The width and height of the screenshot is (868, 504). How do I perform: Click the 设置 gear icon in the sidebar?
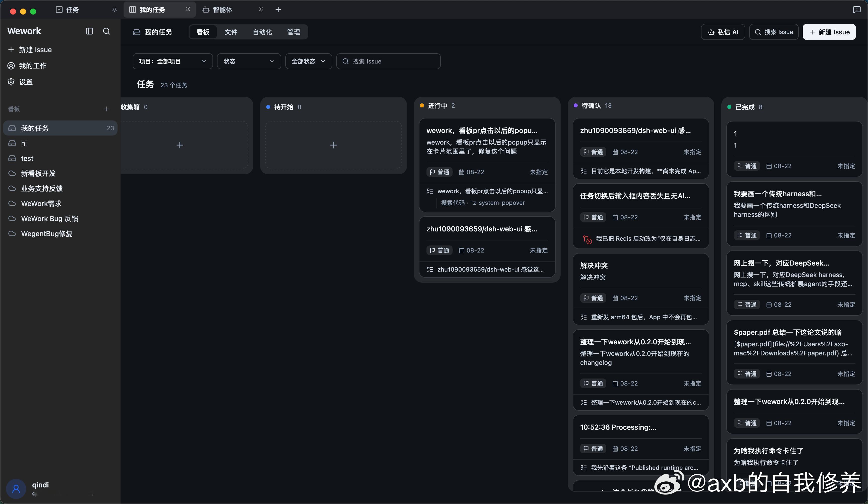pyautogui.click(x=11, y=82)
